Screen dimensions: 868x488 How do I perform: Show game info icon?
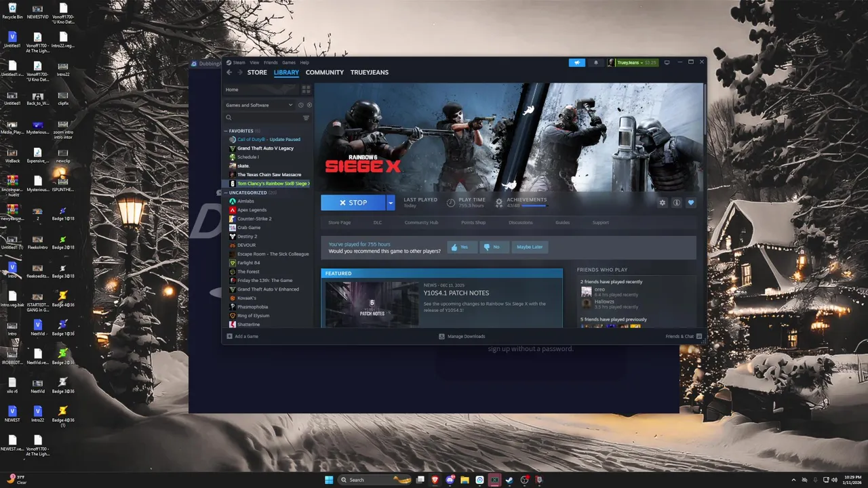point(677,203)
